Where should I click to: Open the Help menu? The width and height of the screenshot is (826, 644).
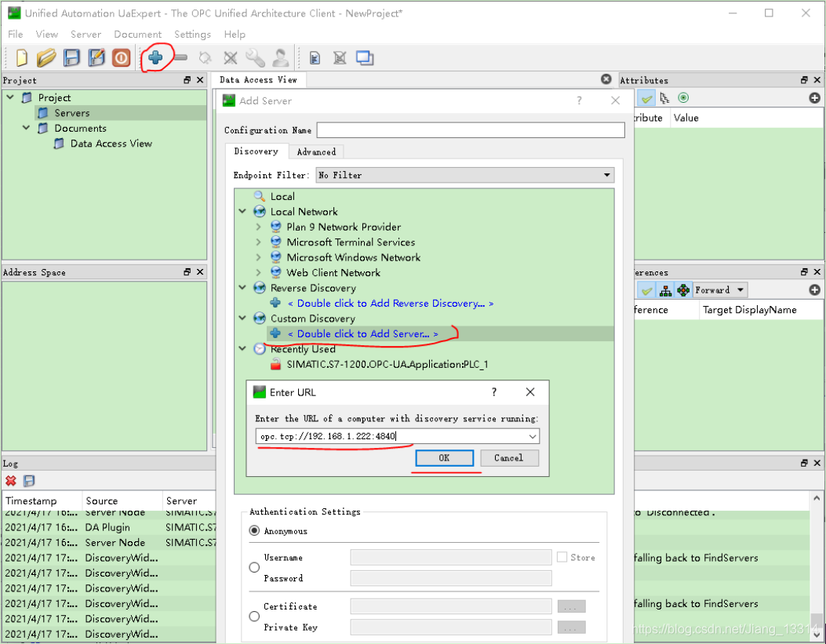click(235, 35)
